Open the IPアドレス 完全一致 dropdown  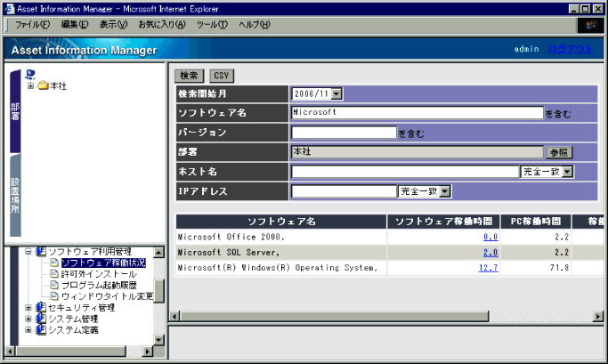point(445,190)
